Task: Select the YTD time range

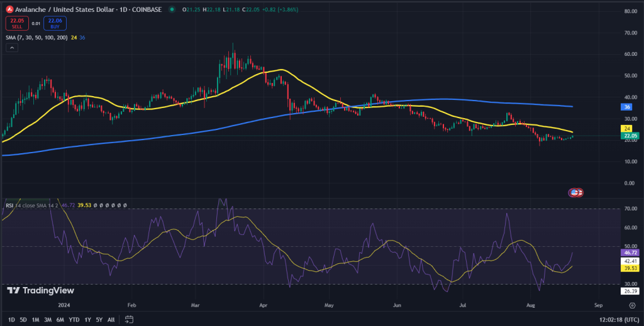Action: click(x=74, y=319)
